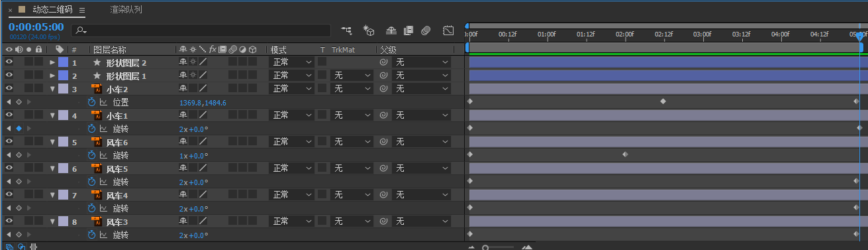Enable frame blending for the composition
The width and height of the screenshot is (868, 250).
coord(409,31)
